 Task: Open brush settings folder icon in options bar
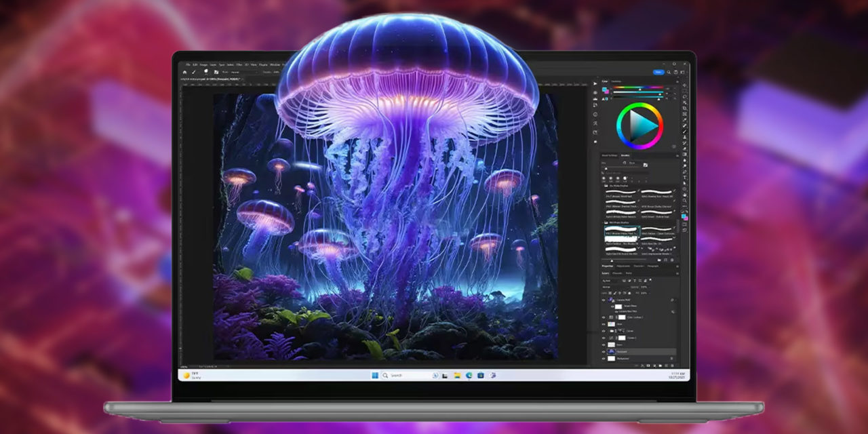click(x=216, y=72)
